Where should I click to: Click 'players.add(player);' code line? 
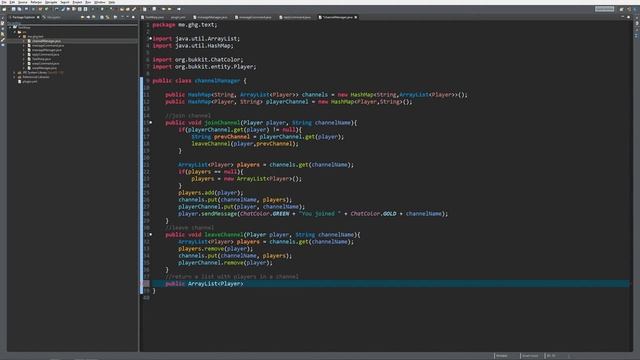[x=211, y=193]
